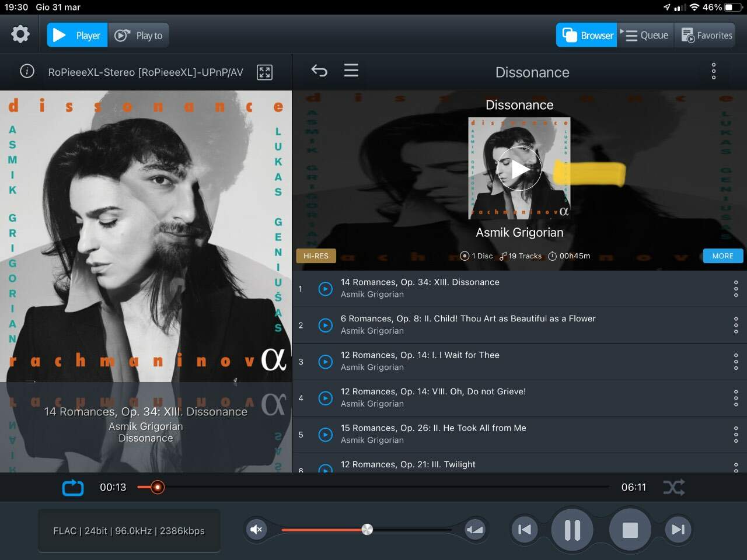This screenshot has width=747, height=560.
Task: Click the RoPieeeXL-Stereo renderer name
Action: 145,72
